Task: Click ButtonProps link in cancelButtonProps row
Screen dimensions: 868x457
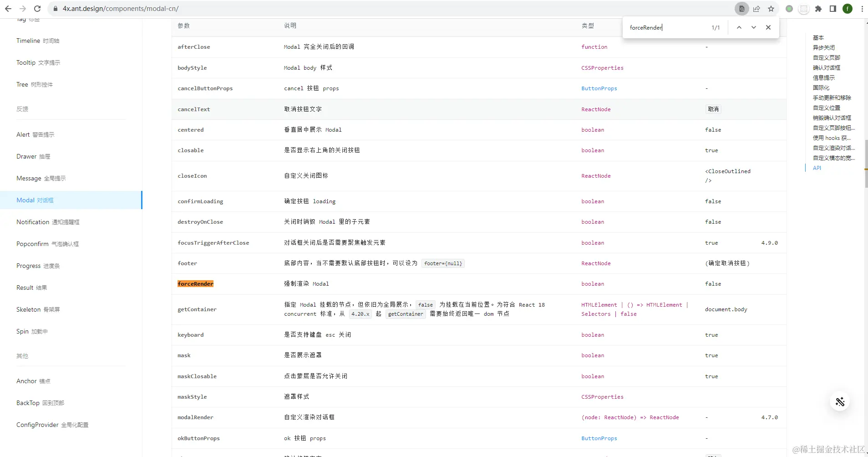Action: [x=599, y=88]
